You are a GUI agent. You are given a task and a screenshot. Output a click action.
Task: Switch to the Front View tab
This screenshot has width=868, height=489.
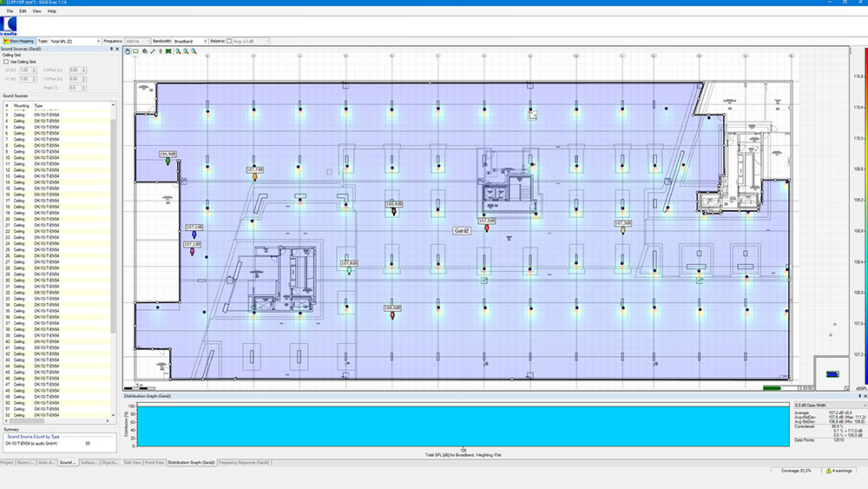[x=155, y=462]
